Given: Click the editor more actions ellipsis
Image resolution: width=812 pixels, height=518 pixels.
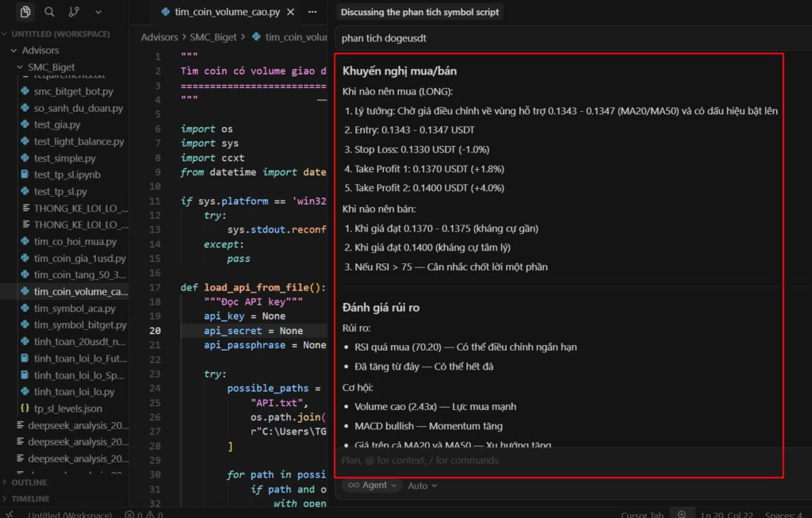Looking at the screenshot, I should 312,13.
